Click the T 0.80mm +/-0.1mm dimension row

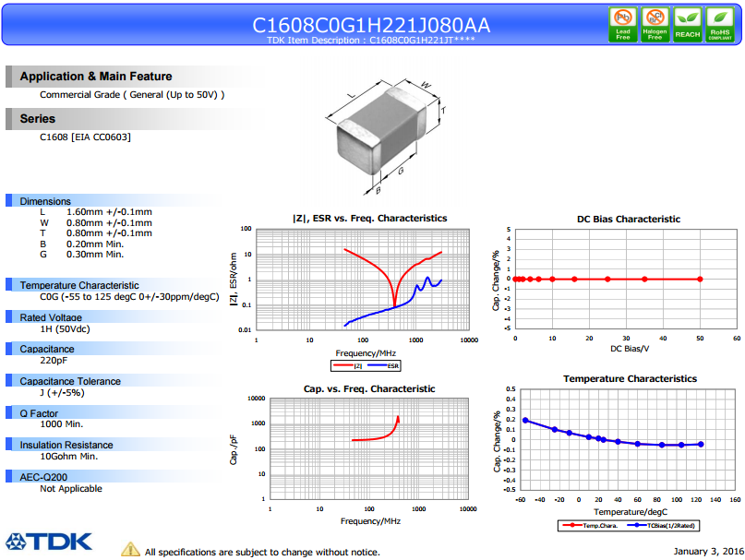click(x=96, y=233)
